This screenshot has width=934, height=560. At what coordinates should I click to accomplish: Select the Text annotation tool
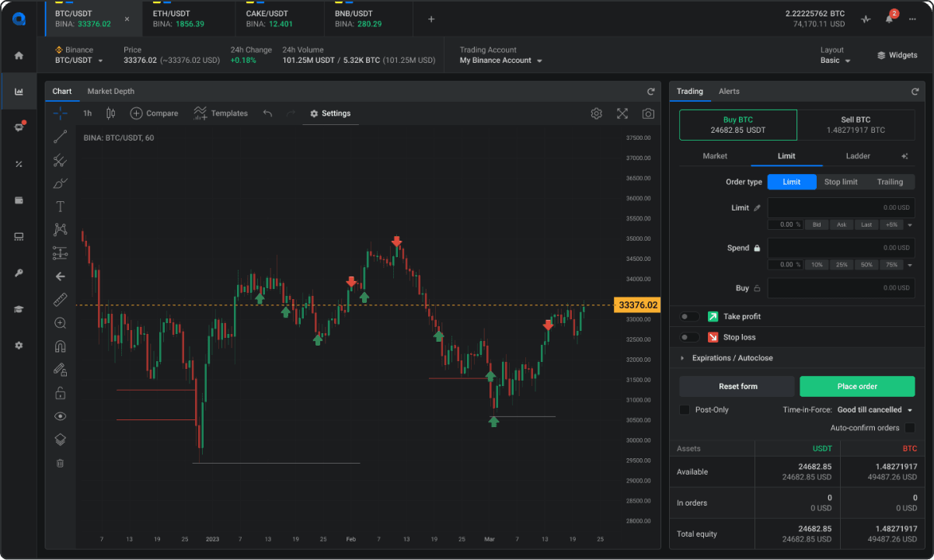[x=60, y=207]
